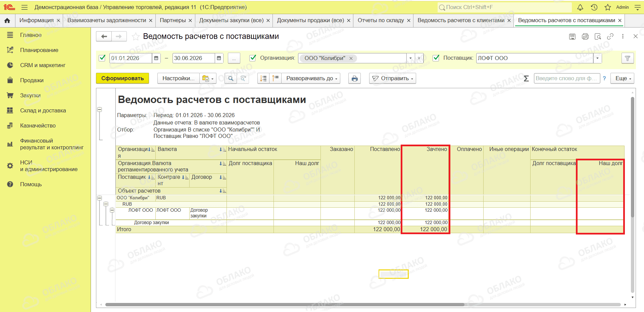The width and height of the screenshot is (644, 312).
Task: Navigate back with the left arrow
Action: pyautogui.click(x=104, y=36)
